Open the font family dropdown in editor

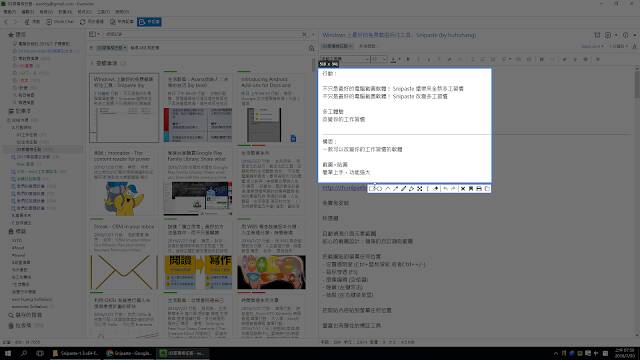point(345,60)
